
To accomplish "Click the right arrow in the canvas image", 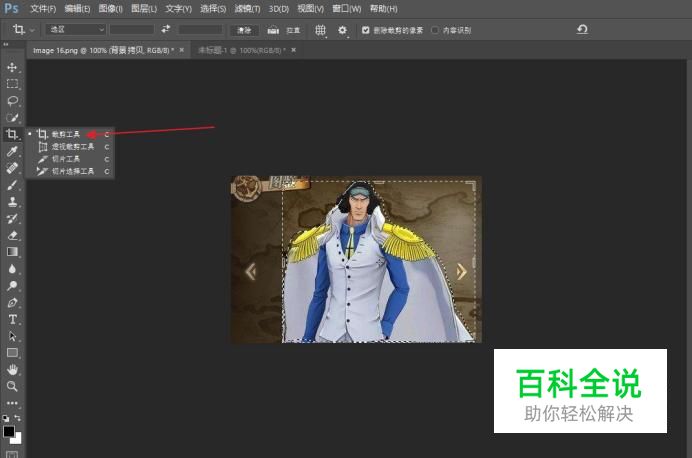I will click(x=461, y=271).
